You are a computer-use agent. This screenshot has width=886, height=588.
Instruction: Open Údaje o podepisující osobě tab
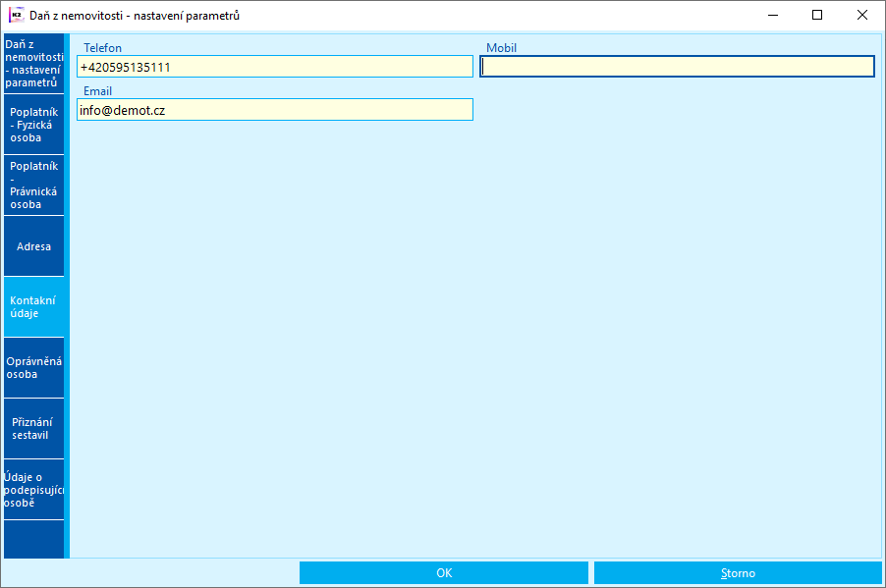(x=34, y=490)
